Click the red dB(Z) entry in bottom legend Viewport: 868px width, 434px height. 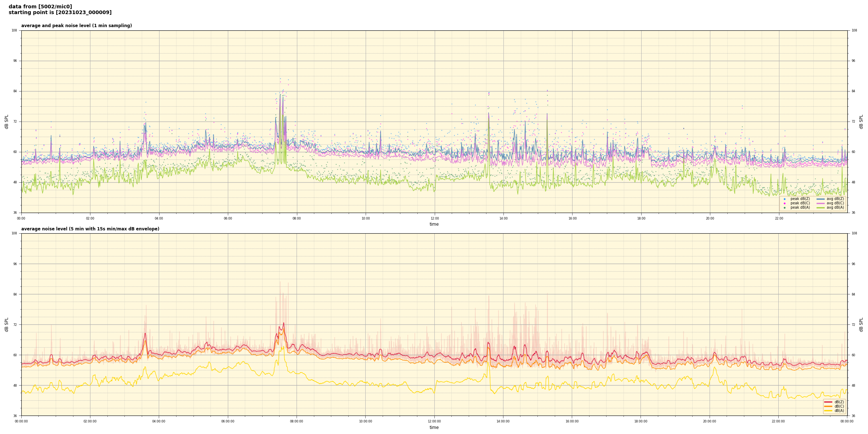tap(828, 402)
